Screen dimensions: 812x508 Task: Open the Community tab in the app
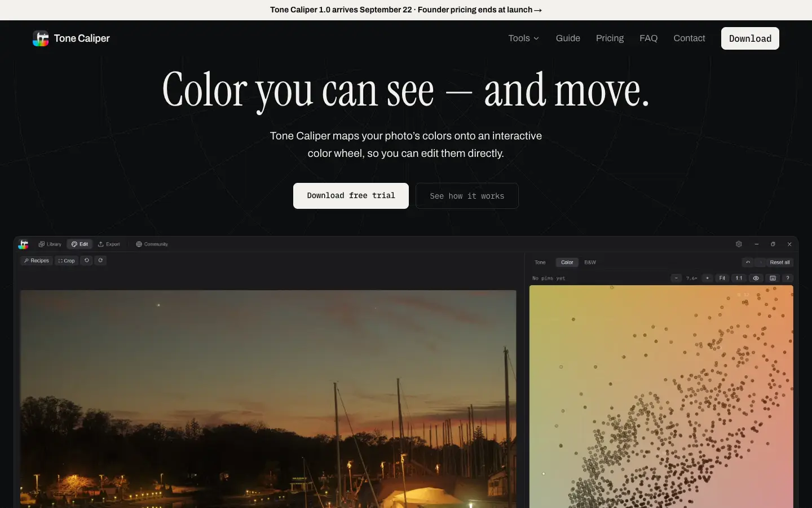click(x=152, y=244)
